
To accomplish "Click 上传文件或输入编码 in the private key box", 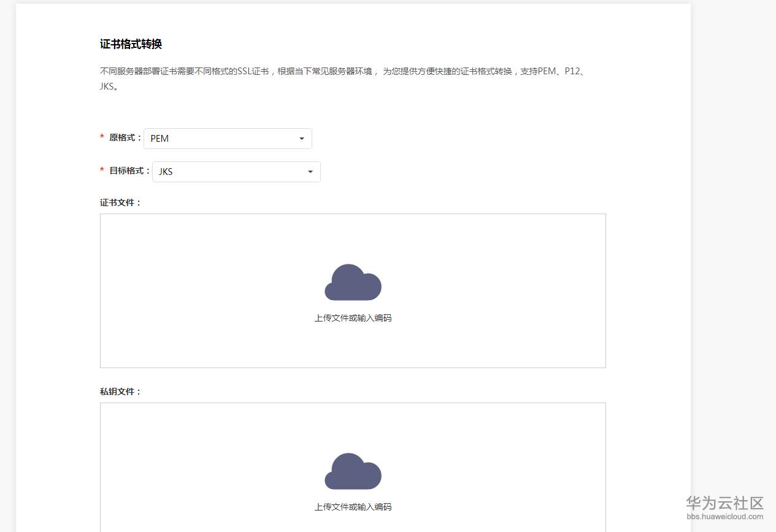I will click(x=353, y=507).
